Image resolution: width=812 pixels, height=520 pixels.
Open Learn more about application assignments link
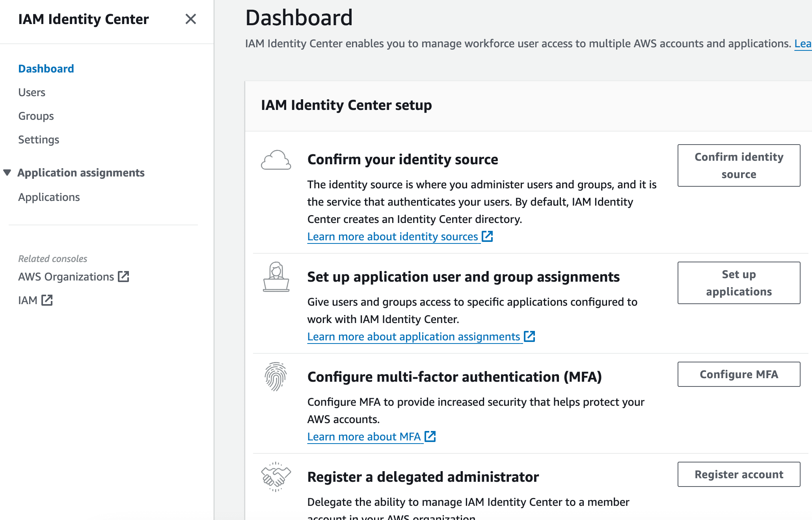tap(413, 336)
